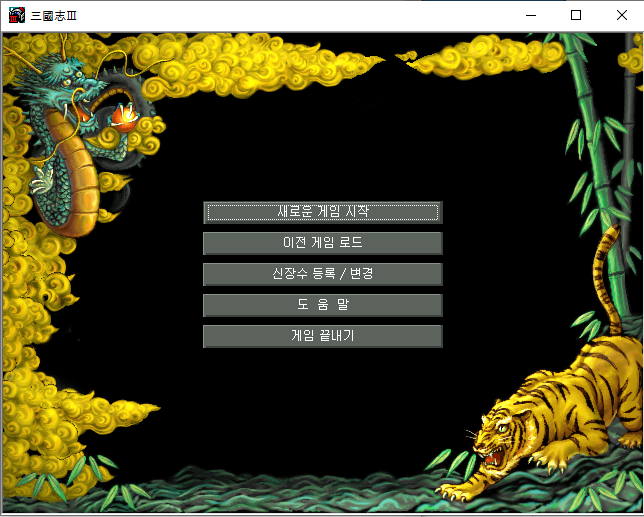Minimize the 三國志III window
Screen dimensions: 644x517
click(x=531, y=16)
